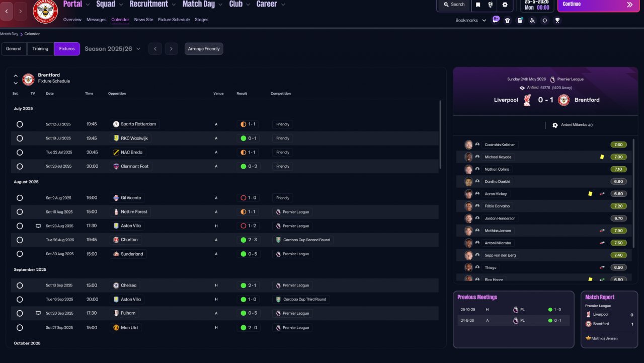Click the up chevron beside Brentford Fixture Schedule
Viewport: 644px width, 363px height.
click(16, 76)
